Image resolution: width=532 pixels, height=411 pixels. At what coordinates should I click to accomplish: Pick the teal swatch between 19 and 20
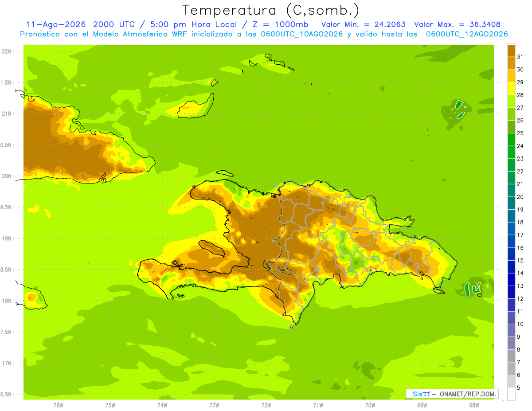511,203
